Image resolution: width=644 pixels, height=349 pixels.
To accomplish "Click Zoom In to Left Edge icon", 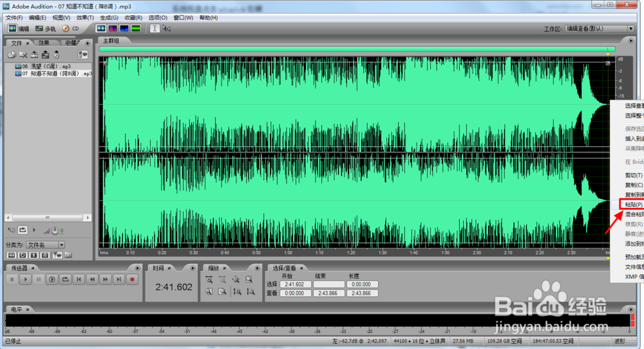I will click(209, 292).
